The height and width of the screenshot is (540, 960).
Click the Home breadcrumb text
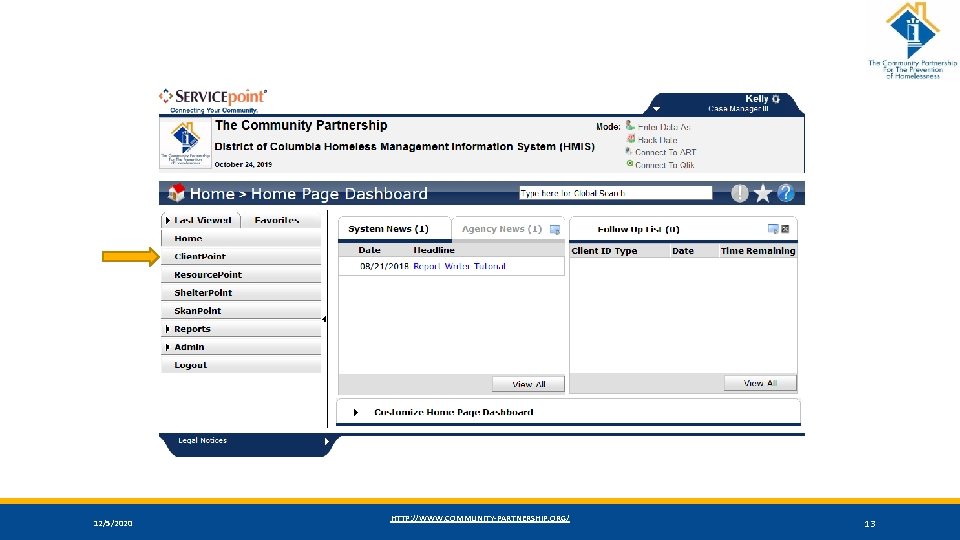pyautogui.click(x=212, y=193)
